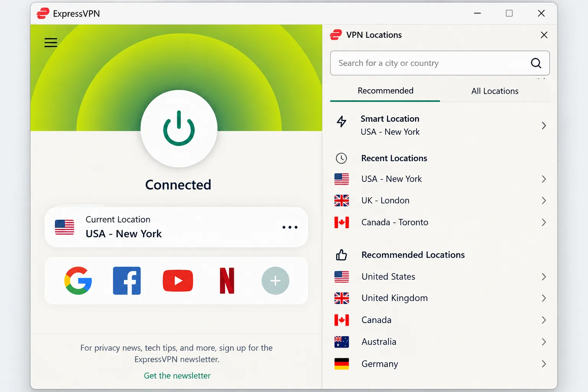Expand the Germany chevron
The image size is (588, 392).
(x=544, y=364)
